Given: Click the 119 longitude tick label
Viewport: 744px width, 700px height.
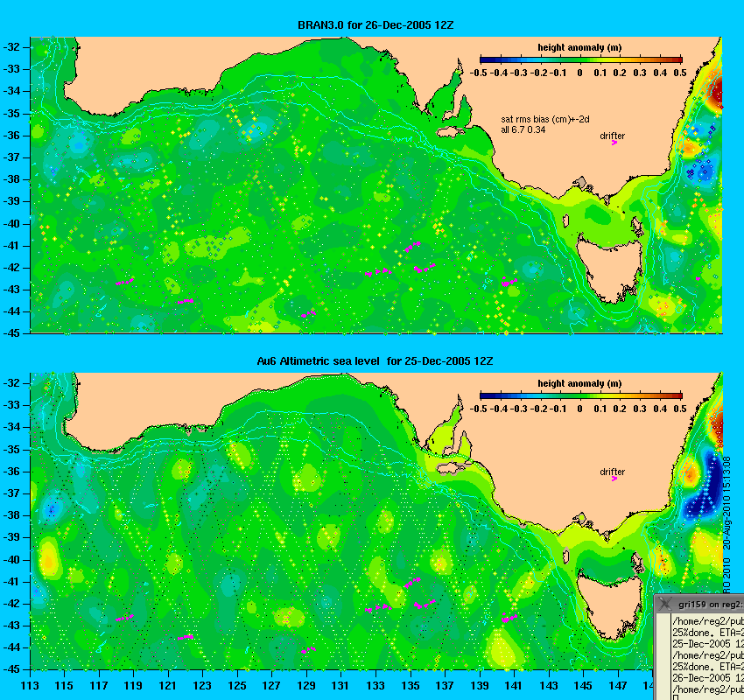Looking at the screenshot, I should tap(133, 686).
